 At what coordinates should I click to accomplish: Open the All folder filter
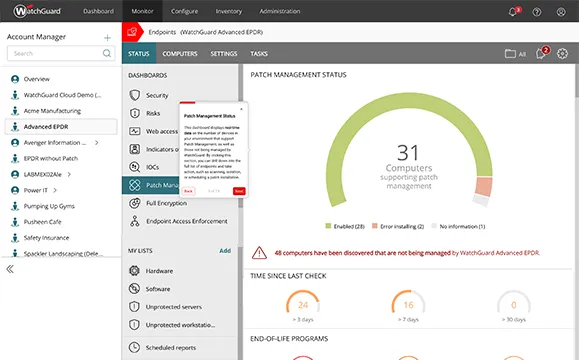(515, 54)
